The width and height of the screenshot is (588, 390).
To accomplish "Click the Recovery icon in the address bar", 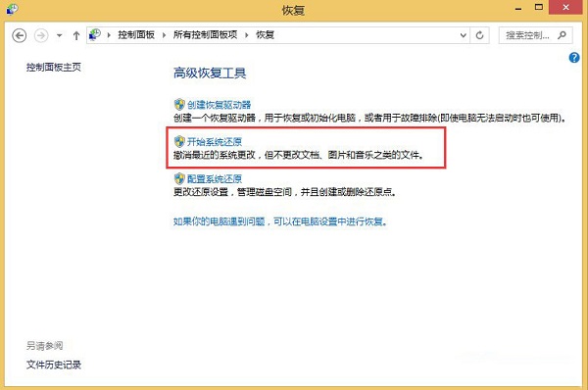I will coord(95,35).
